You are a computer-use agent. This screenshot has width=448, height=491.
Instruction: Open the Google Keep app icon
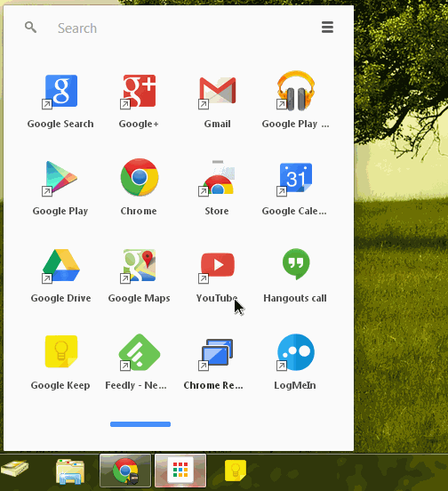(x=61, y=351)
